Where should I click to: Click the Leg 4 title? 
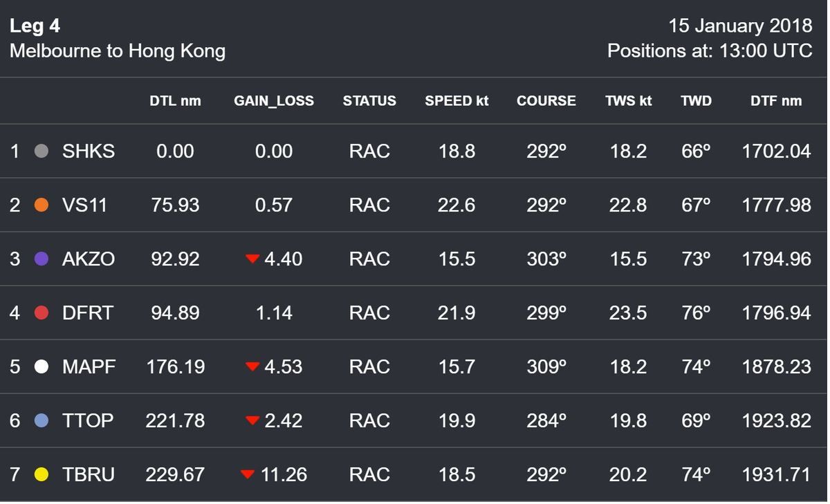(x=35, y=26)
